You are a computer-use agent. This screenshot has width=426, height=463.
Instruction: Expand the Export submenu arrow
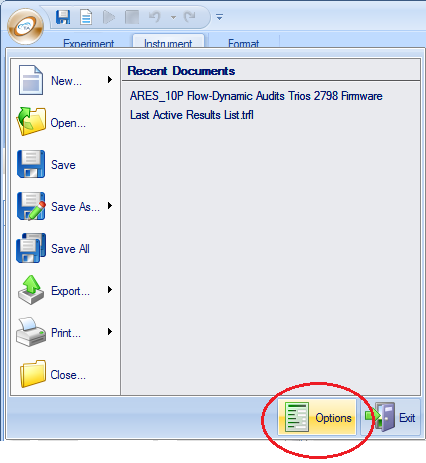[x=110, y=290]
